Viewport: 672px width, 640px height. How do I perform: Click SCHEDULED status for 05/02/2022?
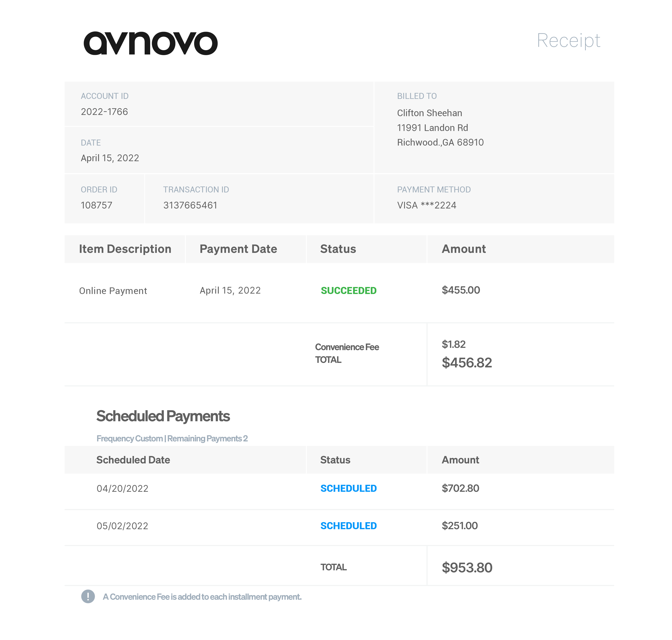tap(348, 526)
